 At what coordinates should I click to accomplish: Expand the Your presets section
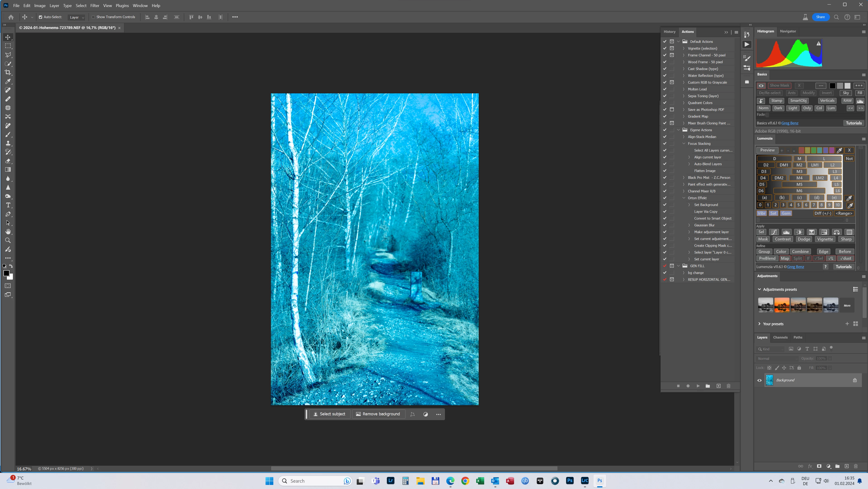click(x=760, y=324)
